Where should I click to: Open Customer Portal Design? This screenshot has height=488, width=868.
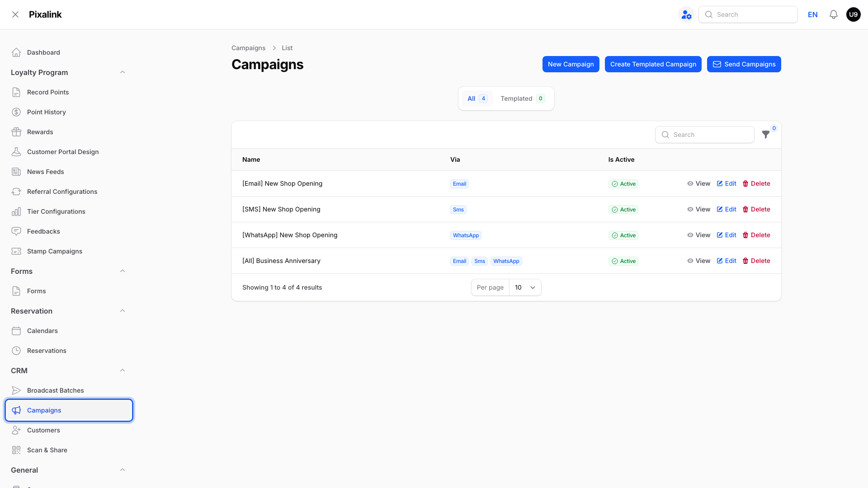(69, 152)
